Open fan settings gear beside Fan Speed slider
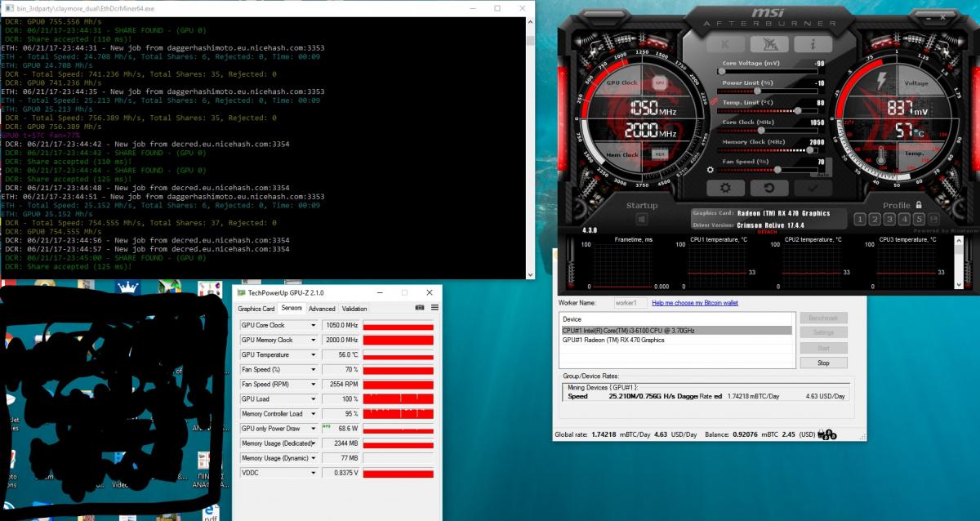Image resolution: width=980 pixels, height=521 pixels. pyautogui.click(x=710, y=170)
